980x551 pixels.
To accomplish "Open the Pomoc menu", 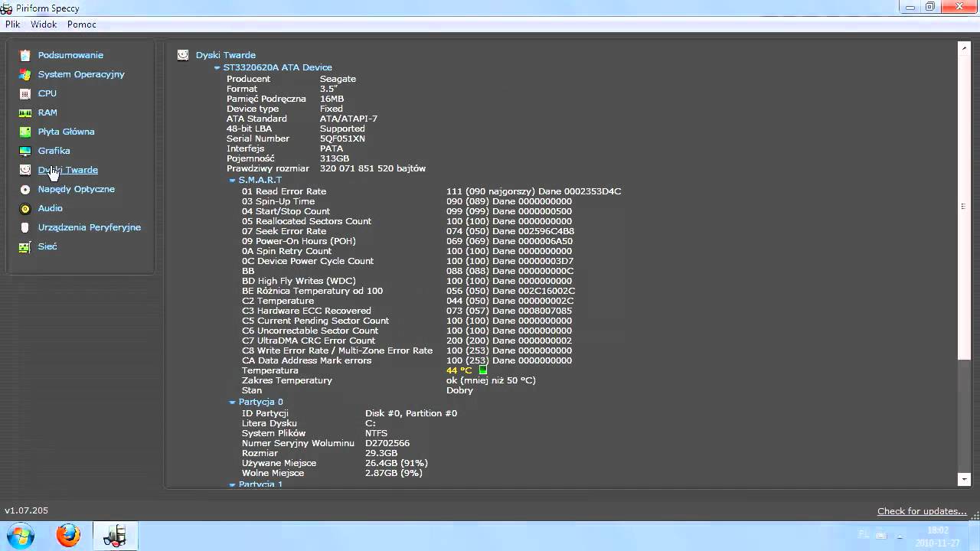I will [82, 24].
